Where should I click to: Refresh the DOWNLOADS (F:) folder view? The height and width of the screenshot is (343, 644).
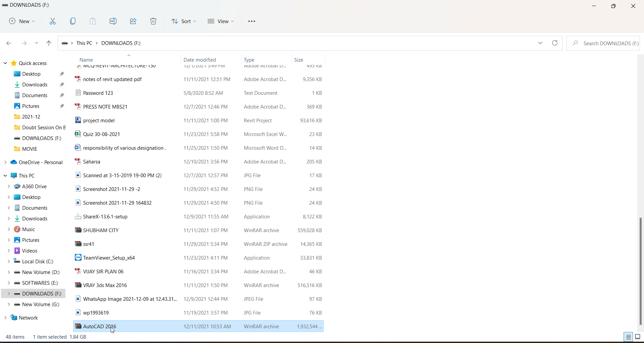point(555,43)
